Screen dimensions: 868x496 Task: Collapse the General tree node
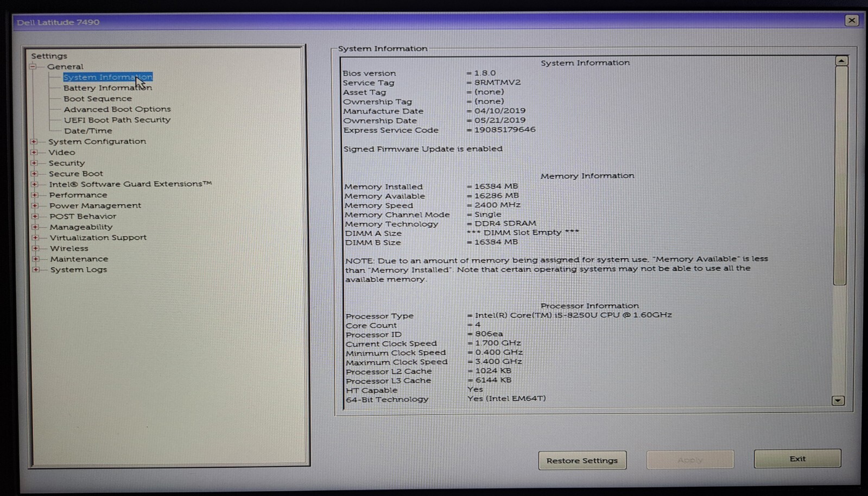(33, 67)
